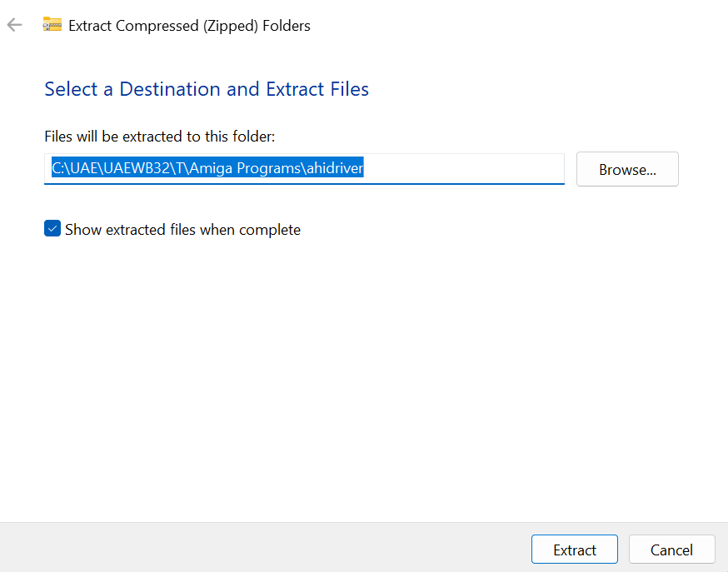Click "Select a Destination and Extract Files" heading
The image size is (728, 572).
click(x=207, y=89)
